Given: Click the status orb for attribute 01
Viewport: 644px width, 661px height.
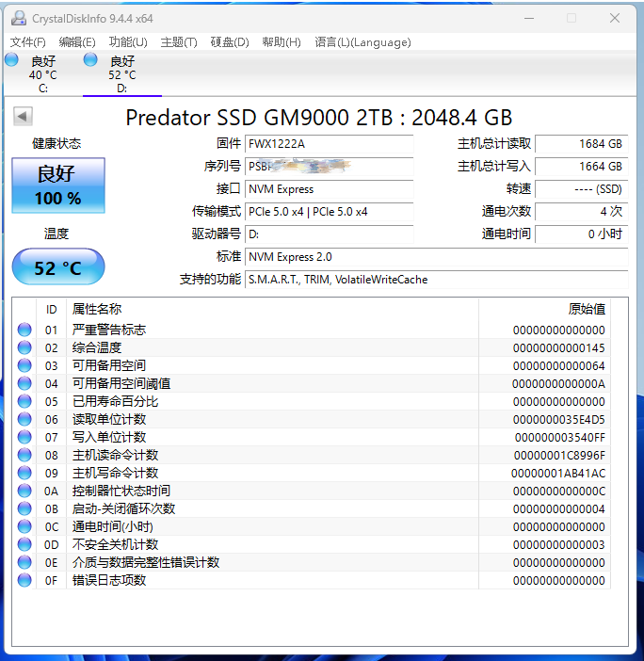Looking at the screenshot, I should click(24, 330).
